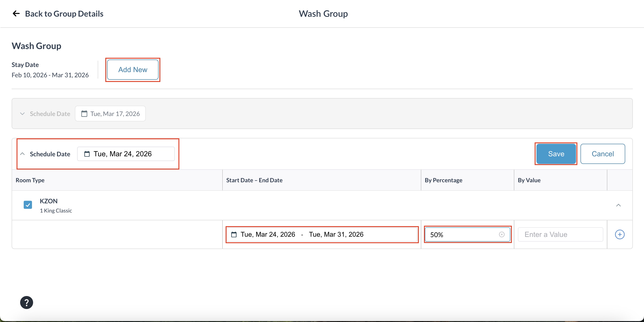Viewport: 644px width, 322px height.
Task: Clear the 50% percentage value
Action: [502, 234]
